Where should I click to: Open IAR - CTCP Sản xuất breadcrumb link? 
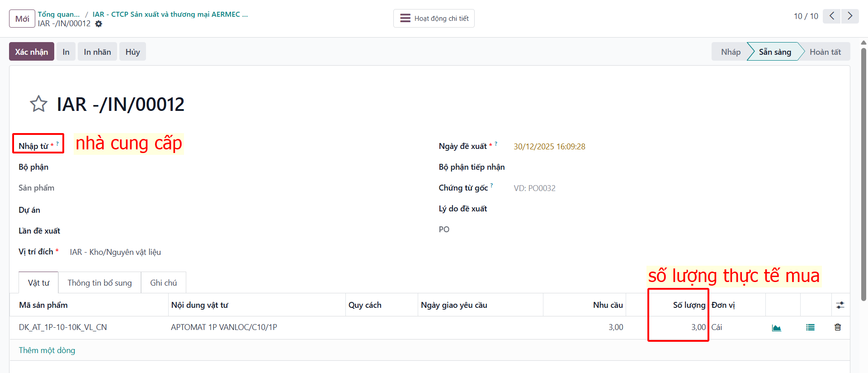coord(170,14)
